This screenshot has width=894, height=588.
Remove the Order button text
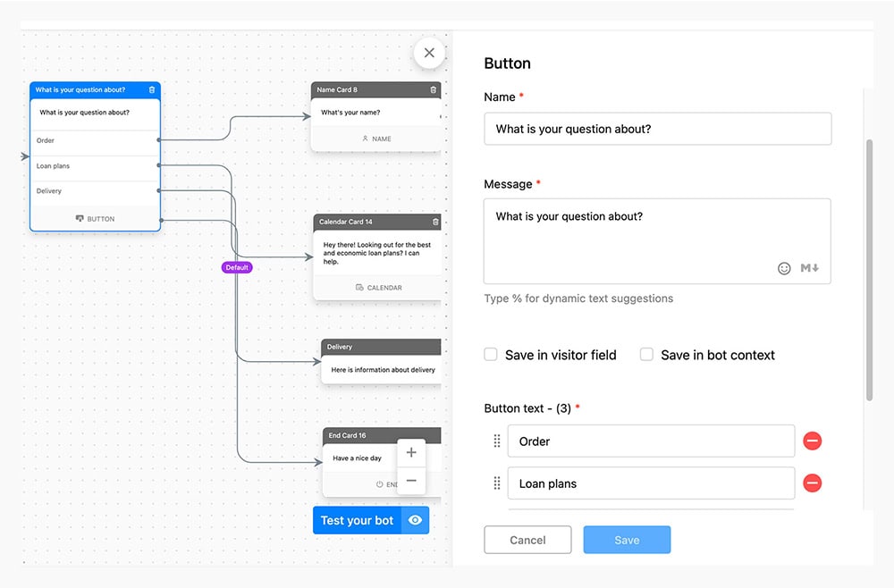[x=813, y=441]
